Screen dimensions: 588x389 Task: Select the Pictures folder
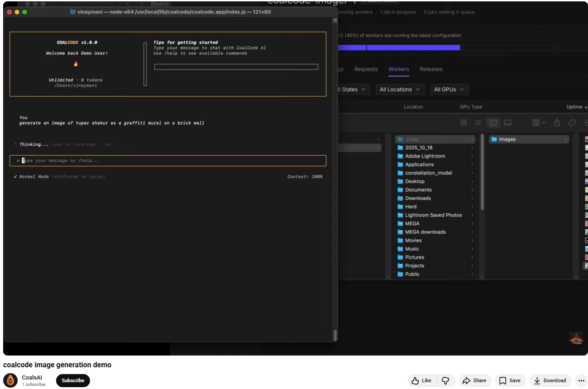(435, 257)
